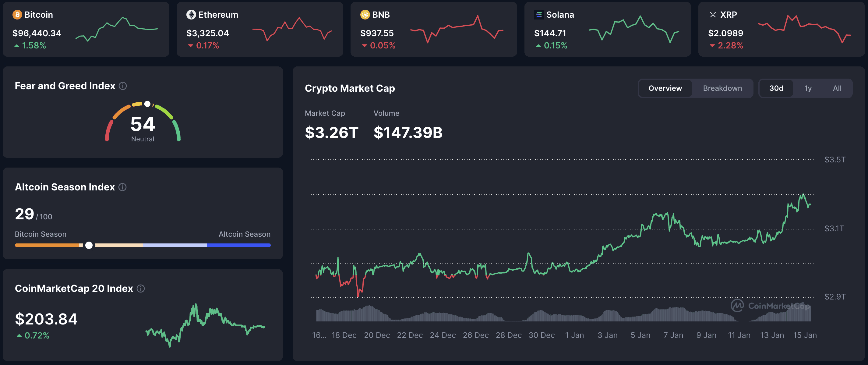The image size is (868, 365).
Task: Select the 30d timeframe option
Action: click(x=777, y=88)
